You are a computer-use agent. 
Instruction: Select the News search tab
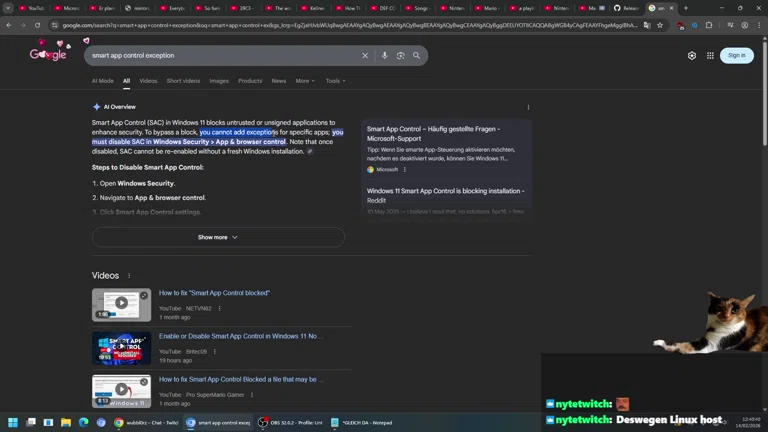tap(279, 81)
